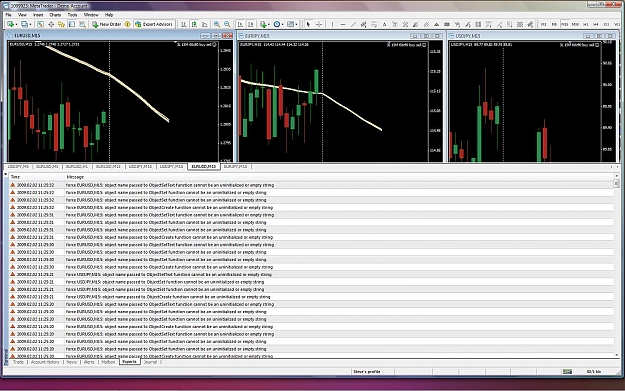Select the Experts terminal tab

click(130, 362)
